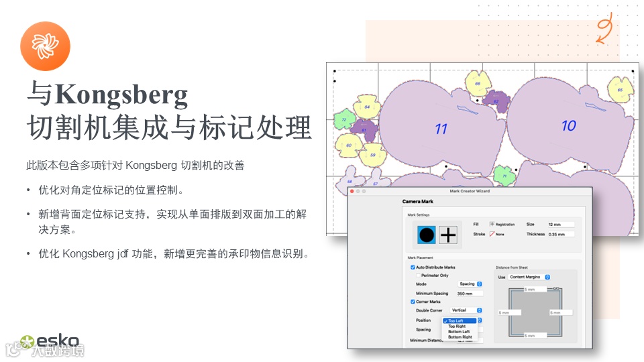
Task: Select the large purple shape numbered 11
Action: tap(441, 129)
